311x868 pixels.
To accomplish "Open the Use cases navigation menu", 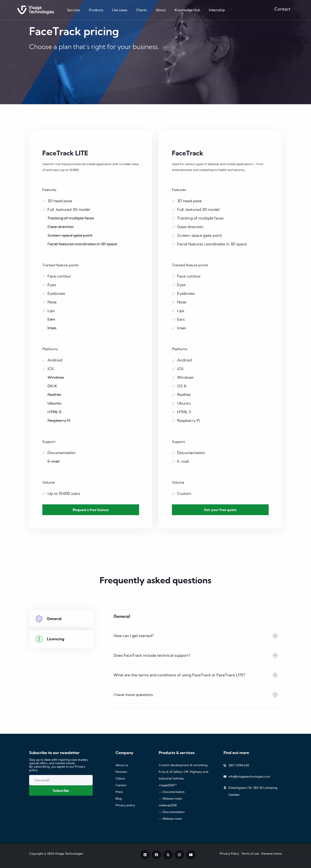I will coord(119,10).
